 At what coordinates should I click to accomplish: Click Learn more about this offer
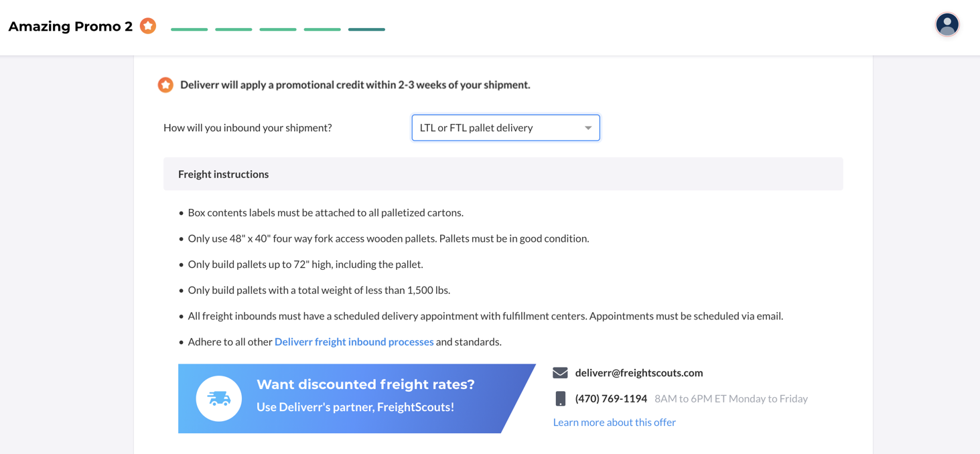tap(614, 422)
